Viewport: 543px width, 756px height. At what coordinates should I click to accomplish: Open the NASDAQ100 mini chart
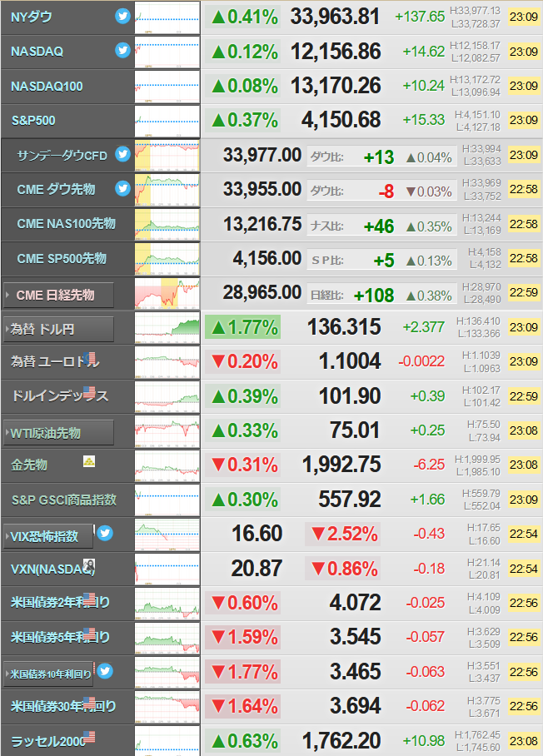[x=167, y=87]
